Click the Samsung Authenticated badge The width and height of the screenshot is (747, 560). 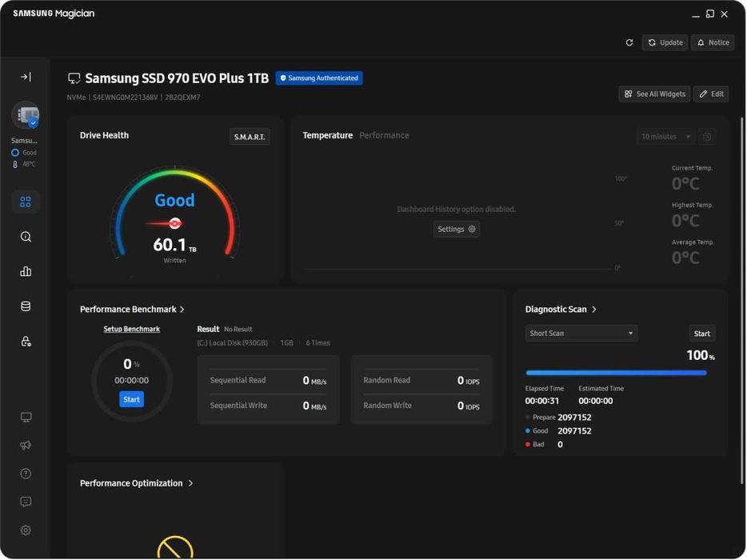[319, 78]
